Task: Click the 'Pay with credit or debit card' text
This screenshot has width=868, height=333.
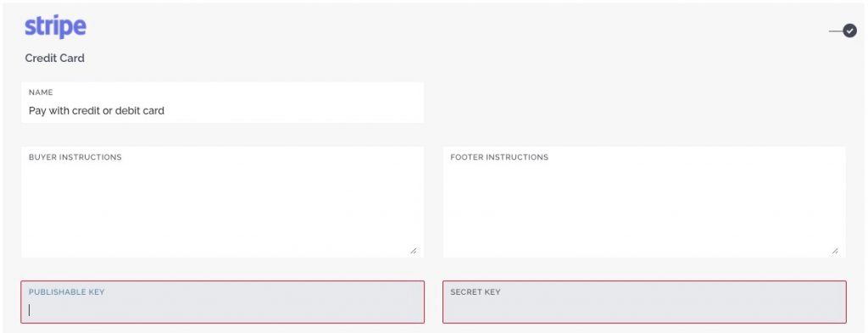Action: [97, 111]
